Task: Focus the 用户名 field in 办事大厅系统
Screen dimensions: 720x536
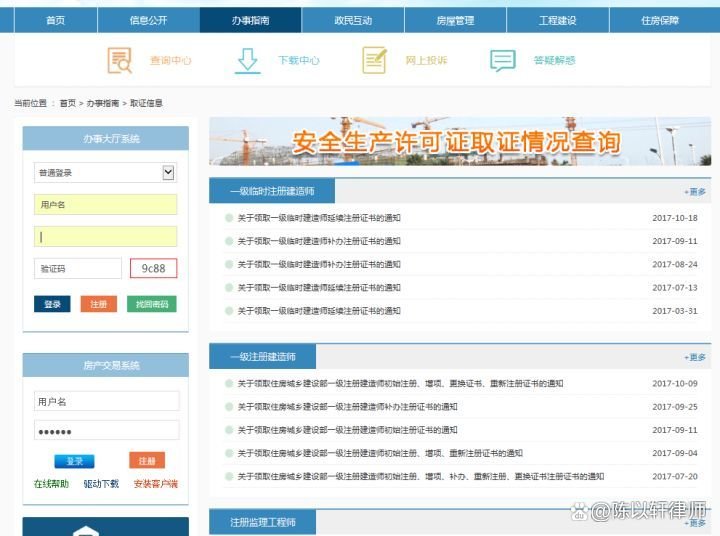Action: pyautogui.click(x=105, y=204)
